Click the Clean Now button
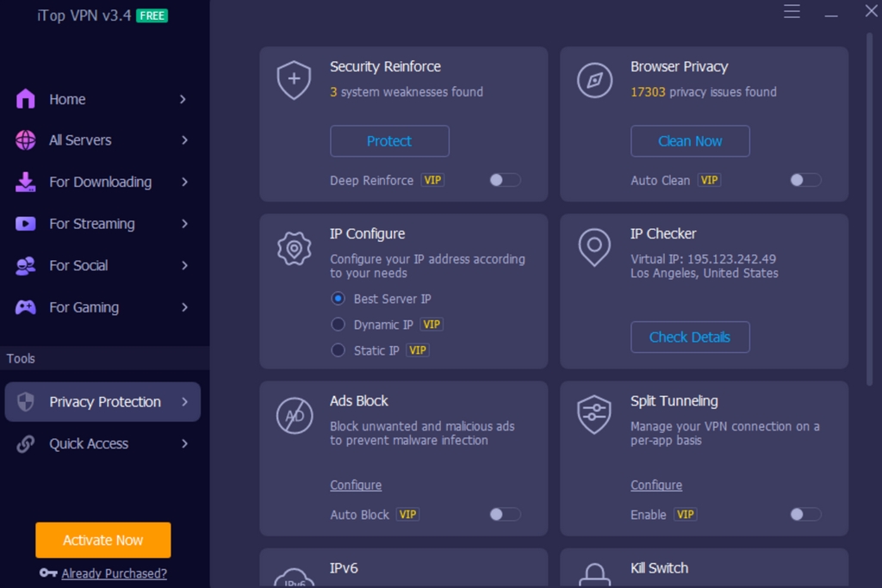This screenshot has height=588, width=882. 690,141
